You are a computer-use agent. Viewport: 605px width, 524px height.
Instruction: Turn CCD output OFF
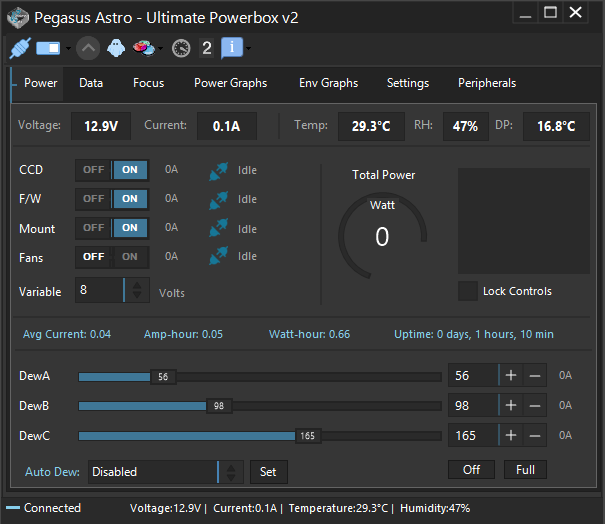(94, 170)
